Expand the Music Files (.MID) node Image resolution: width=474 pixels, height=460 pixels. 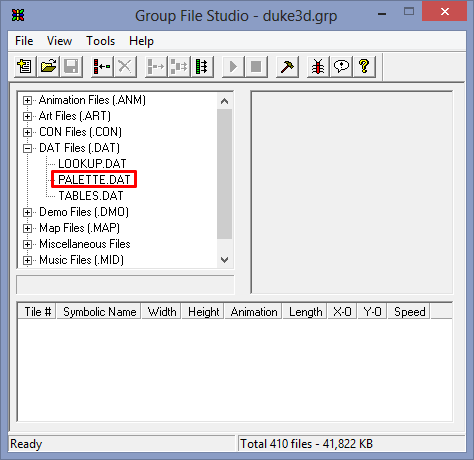point(27,260)
